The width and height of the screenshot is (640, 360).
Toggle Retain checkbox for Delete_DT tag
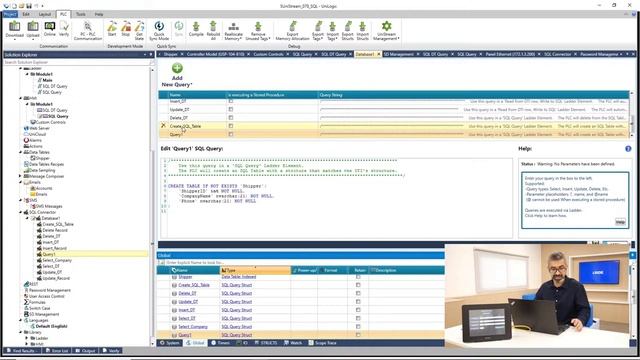pyautogui.click(x=358, y=293)
